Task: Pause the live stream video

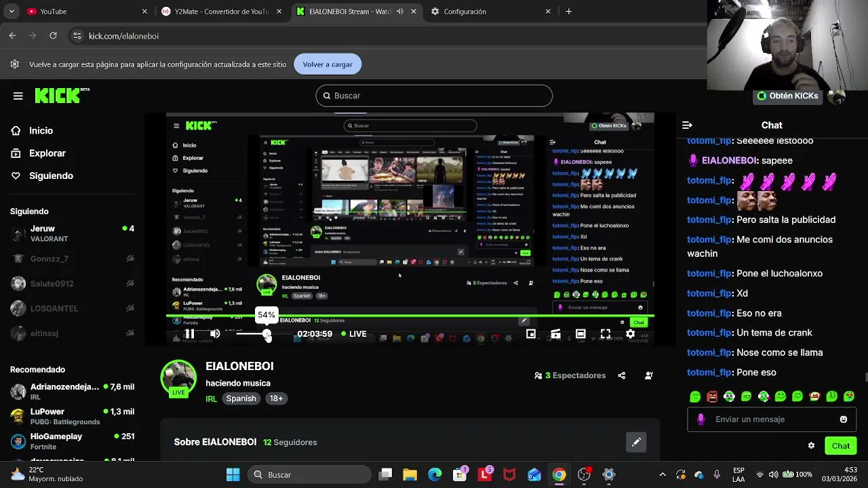Action: [x=190, y=333]
